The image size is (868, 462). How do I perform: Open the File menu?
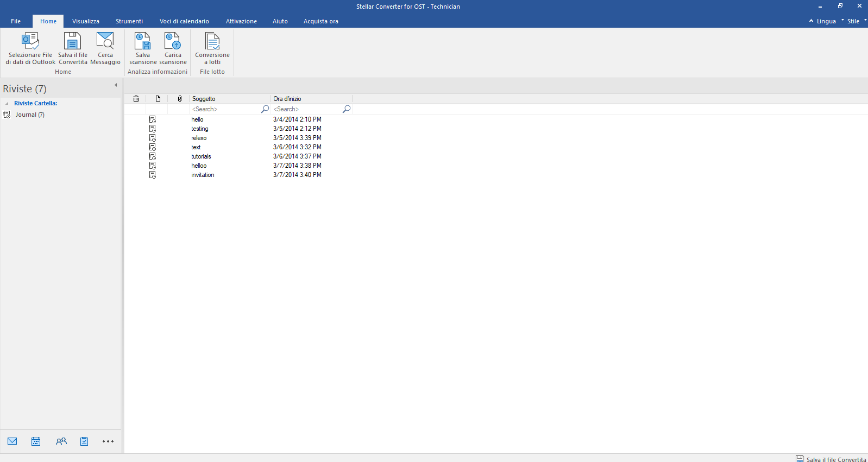coord(16,21)
